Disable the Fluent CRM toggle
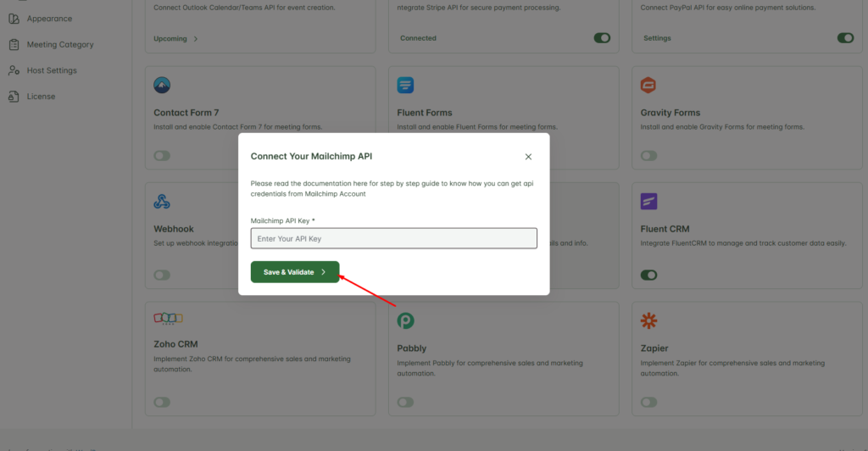 [x=648, y=275]
